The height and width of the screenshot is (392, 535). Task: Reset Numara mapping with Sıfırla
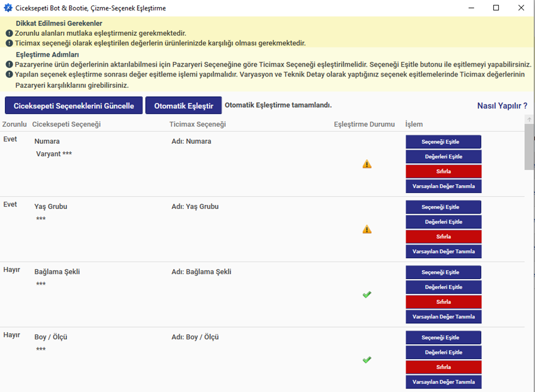pos(443,171)
